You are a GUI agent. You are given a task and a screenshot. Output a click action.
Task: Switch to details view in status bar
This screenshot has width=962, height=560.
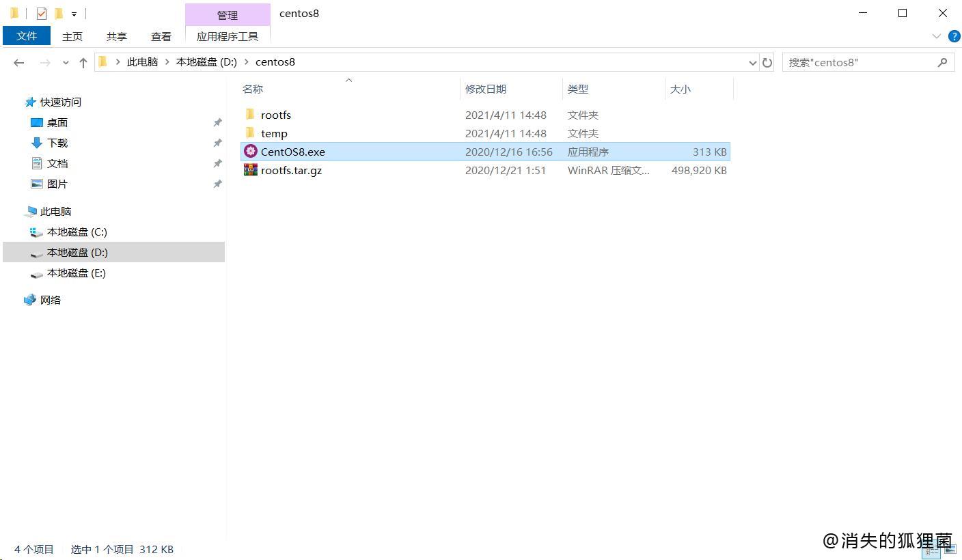coord(931,550)
